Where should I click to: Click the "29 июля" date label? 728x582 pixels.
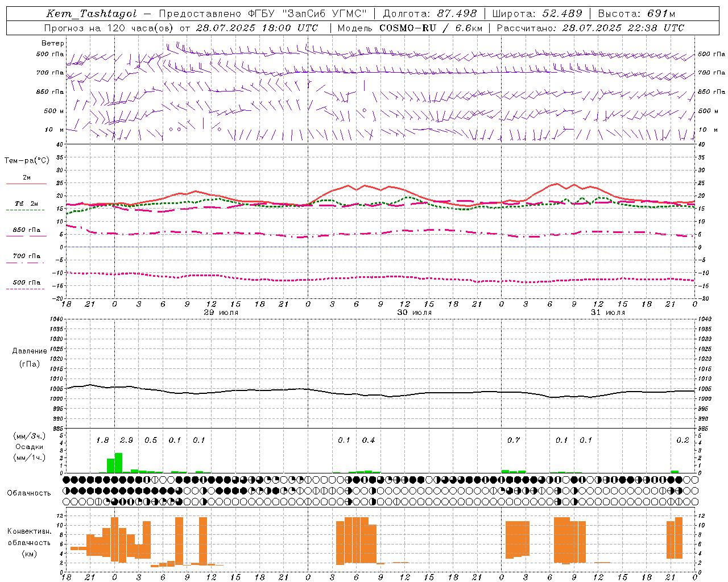click(221, 313)
